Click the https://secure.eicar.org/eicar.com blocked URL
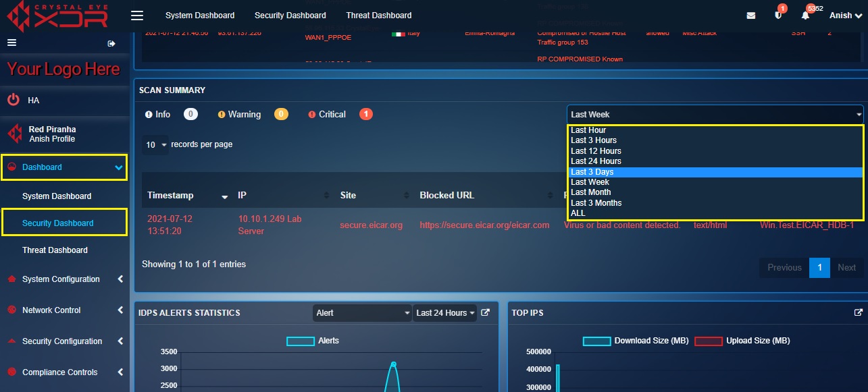 [x=484, y=225]
